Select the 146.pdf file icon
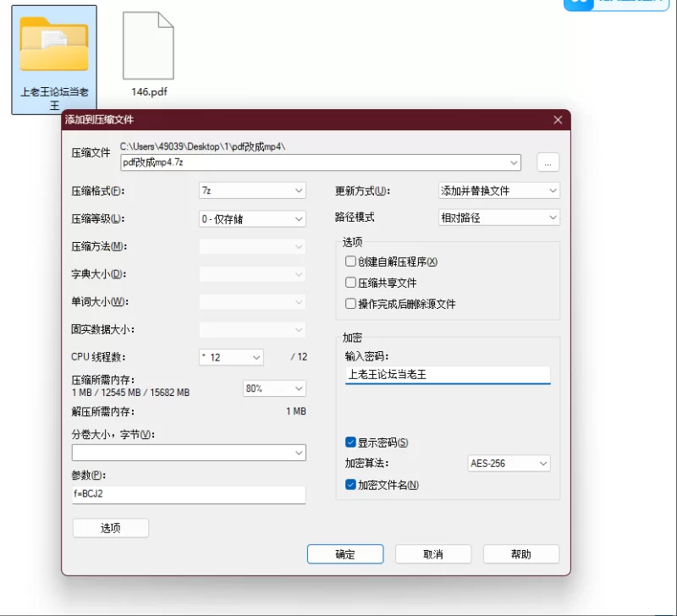The height and width of the screenshot is (616, 677). [x=148, y=46]
